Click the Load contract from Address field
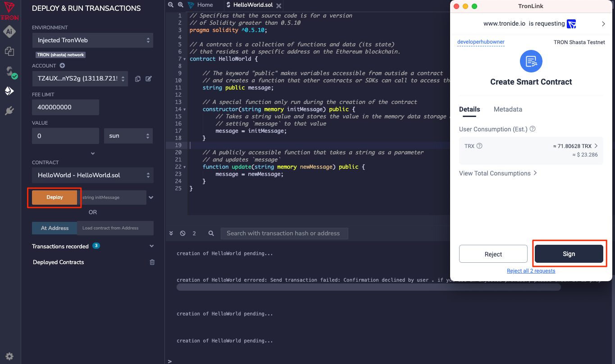This screenshot has height=364, width=615. click(115, 228)
